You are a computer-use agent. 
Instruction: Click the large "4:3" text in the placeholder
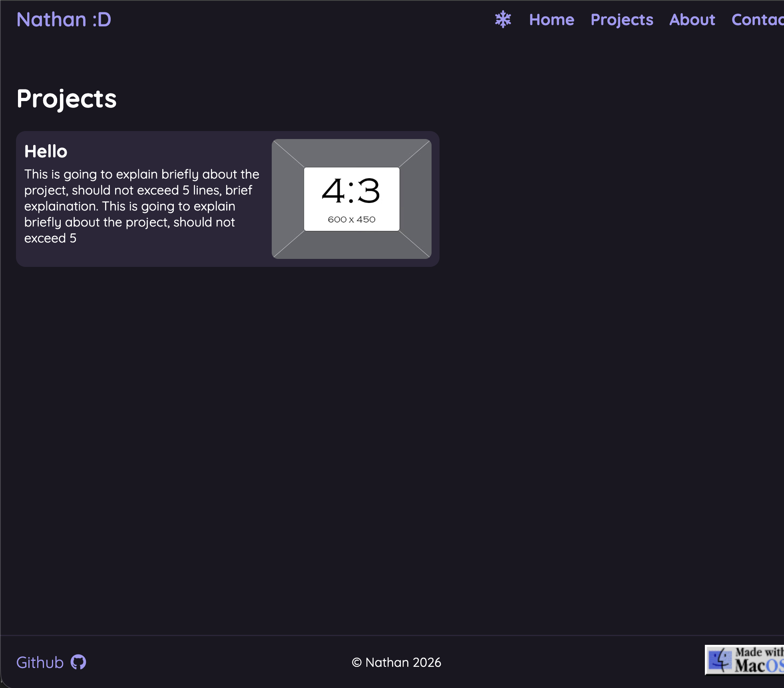[x=351, y=191]
